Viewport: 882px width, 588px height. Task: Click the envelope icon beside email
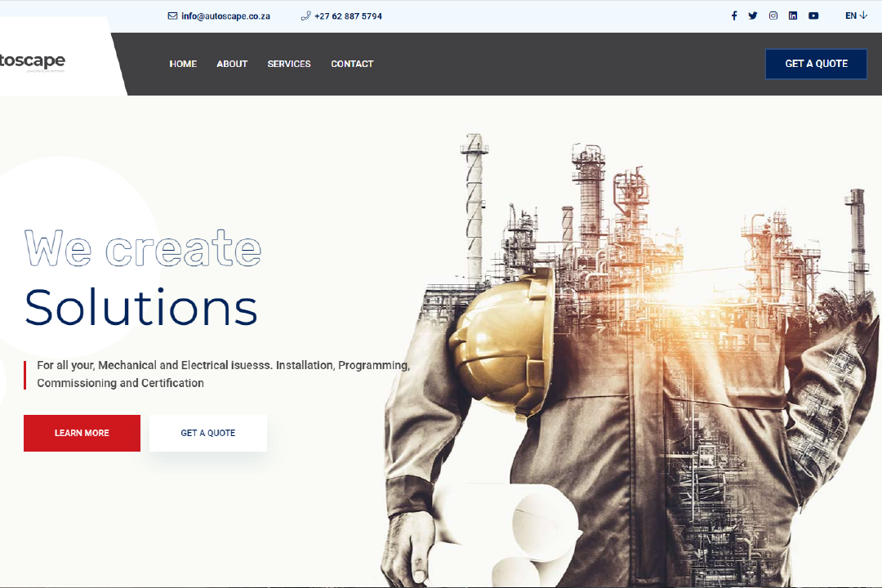pos(172,16)
